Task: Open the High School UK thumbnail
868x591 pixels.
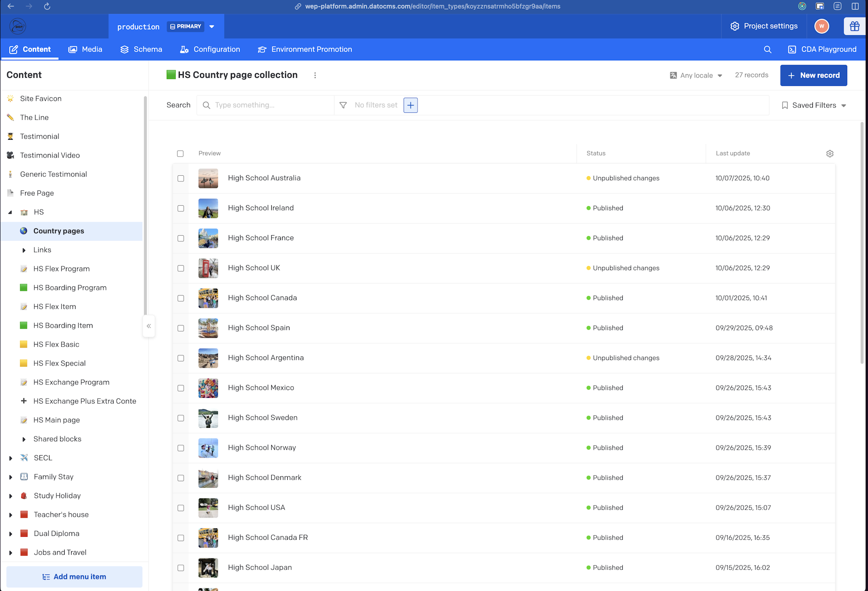Action: (x=208, y=268)
